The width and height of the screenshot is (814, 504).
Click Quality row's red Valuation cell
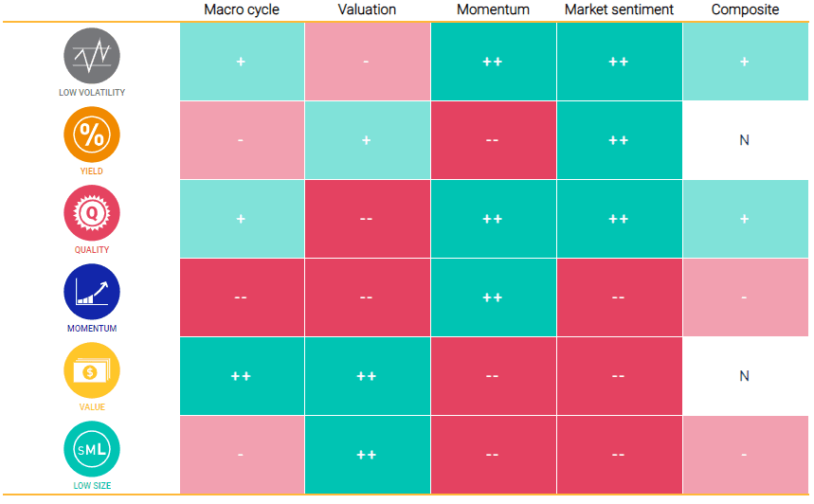(x=367, y=219)
